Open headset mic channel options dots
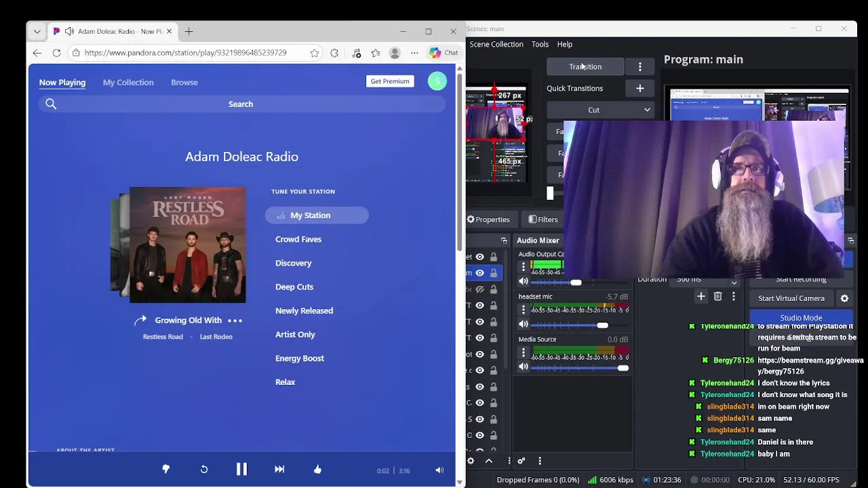The width and height of the screenshot is (868, 488). [x=524, y=310]
